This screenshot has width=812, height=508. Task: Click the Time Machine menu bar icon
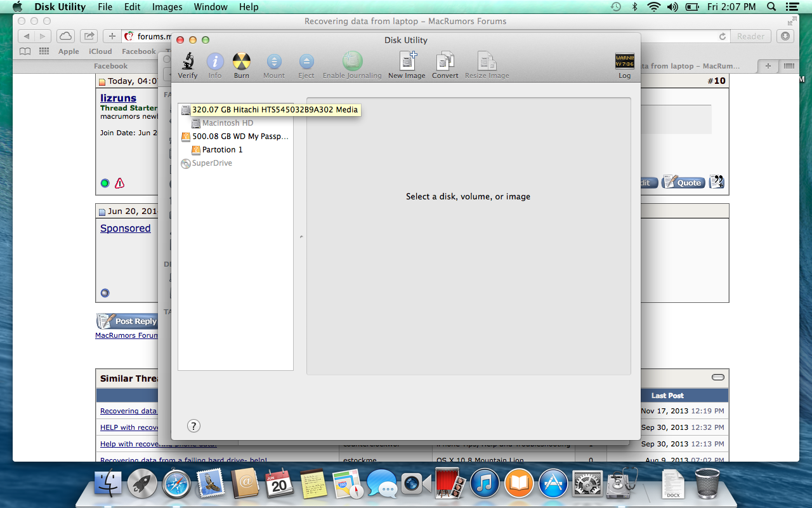(x=615, y=7)
